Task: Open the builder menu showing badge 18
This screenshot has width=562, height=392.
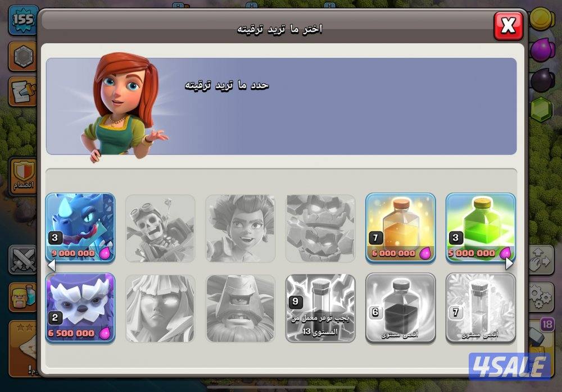Action: click(541, 326)
